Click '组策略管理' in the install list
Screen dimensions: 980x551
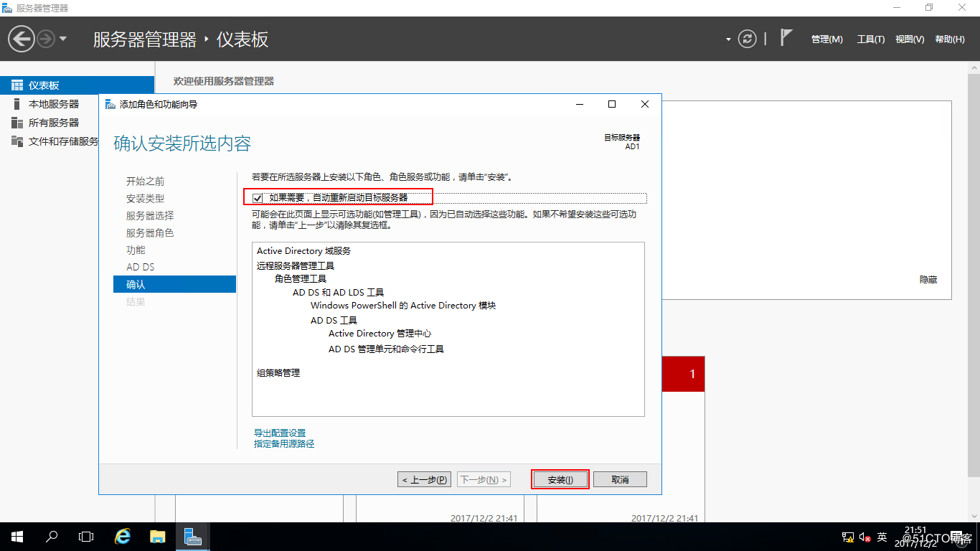278,373
